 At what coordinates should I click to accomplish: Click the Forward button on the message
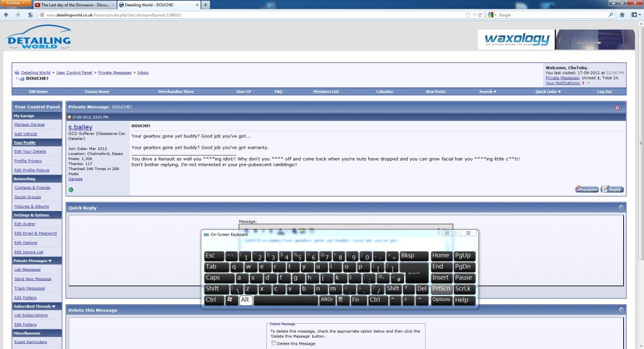[x=587, y=189]
